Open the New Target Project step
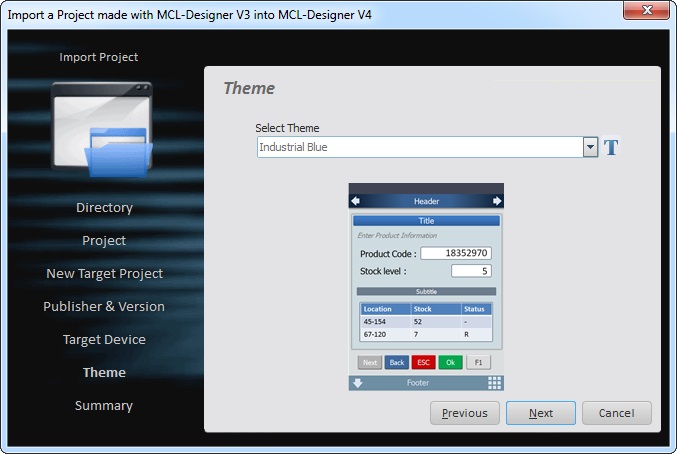 (104, 274)
